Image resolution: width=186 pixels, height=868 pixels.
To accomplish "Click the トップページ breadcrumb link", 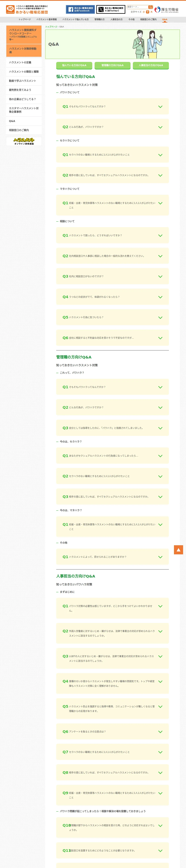I will (51, 27).
